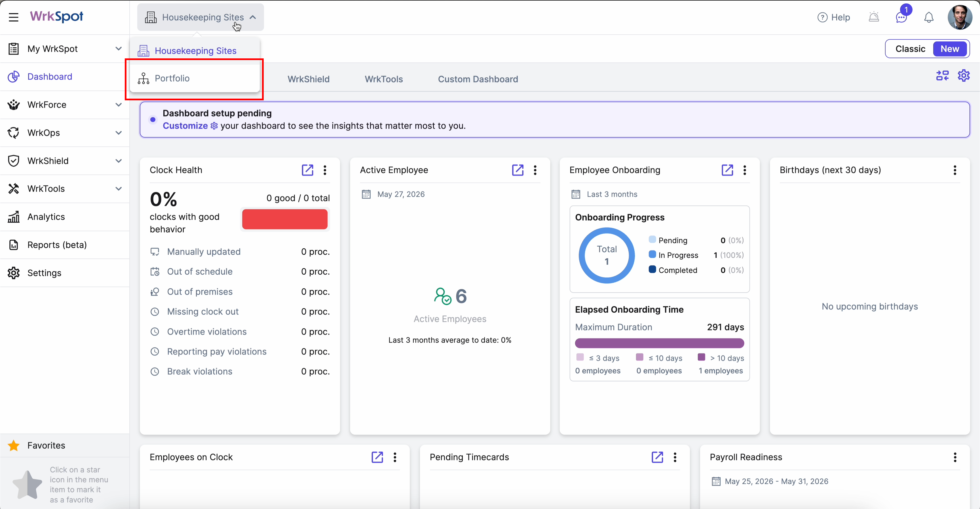This screenshot has width=980, height=509.
Task: Open Employee Onboarding kebab menu
Action: [x=745, y=170]
